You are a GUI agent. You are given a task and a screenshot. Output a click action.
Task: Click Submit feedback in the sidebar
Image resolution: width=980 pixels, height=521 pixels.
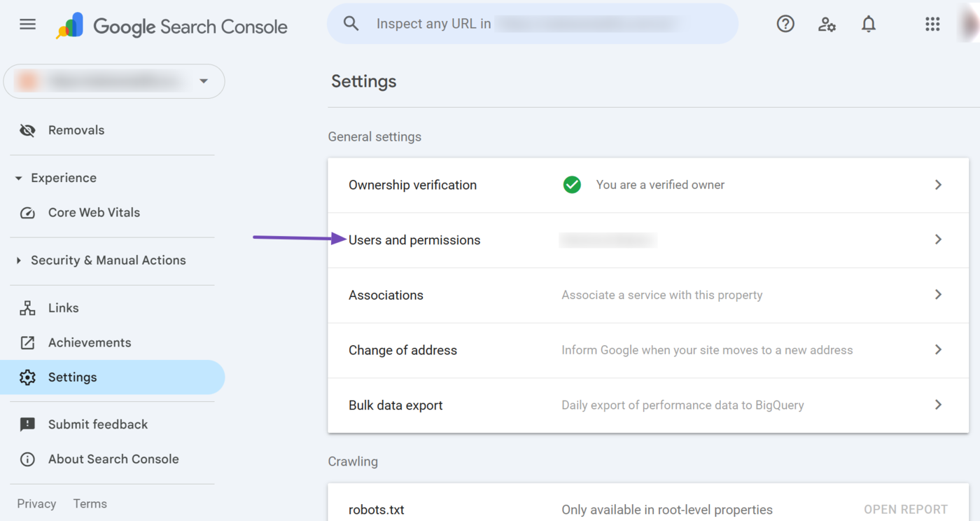coord(97,424)
